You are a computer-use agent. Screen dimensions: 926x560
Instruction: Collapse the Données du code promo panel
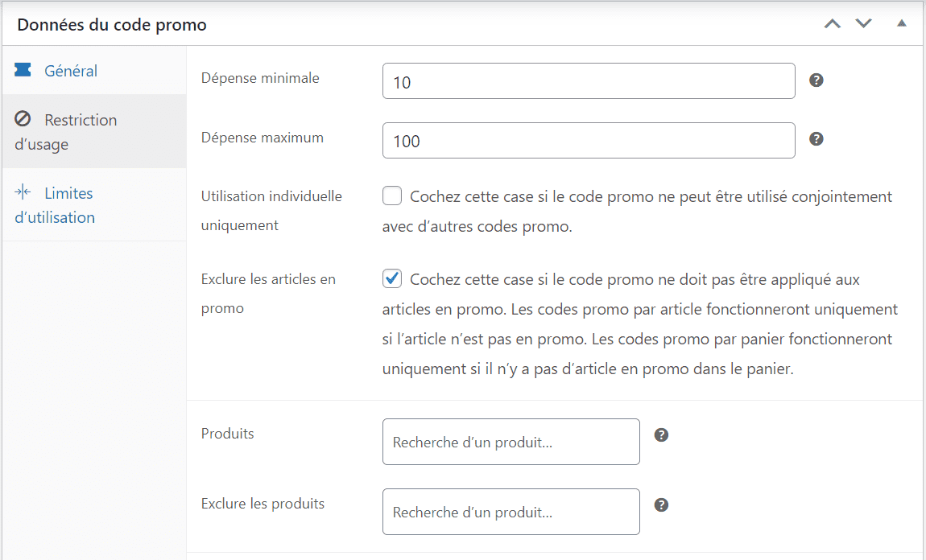[901, 23]
